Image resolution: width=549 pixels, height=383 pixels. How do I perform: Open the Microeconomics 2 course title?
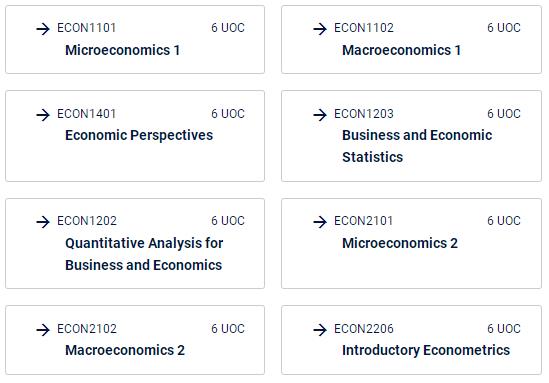[x=400, y=243]
